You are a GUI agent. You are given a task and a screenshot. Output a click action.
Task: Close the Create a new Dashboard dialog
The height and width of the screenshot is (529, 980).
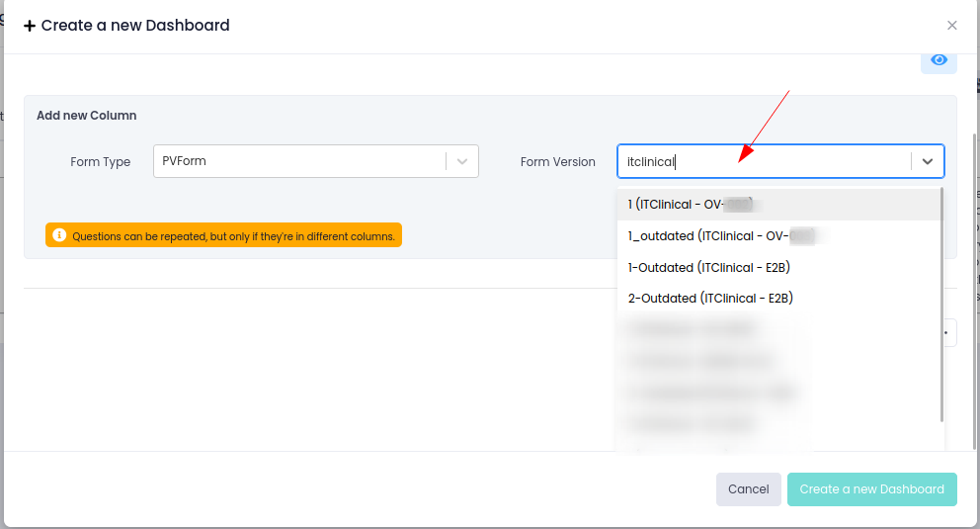[951, 26]
